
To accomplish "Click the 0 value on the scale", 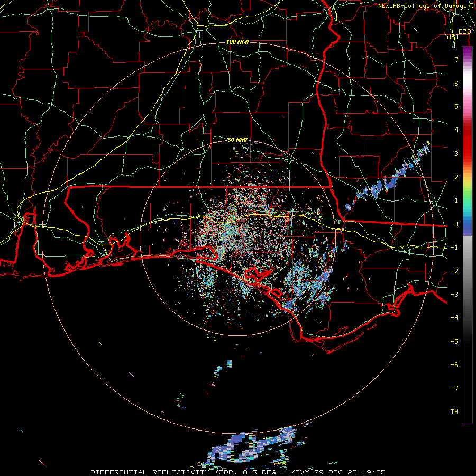I will coord(456,224).
